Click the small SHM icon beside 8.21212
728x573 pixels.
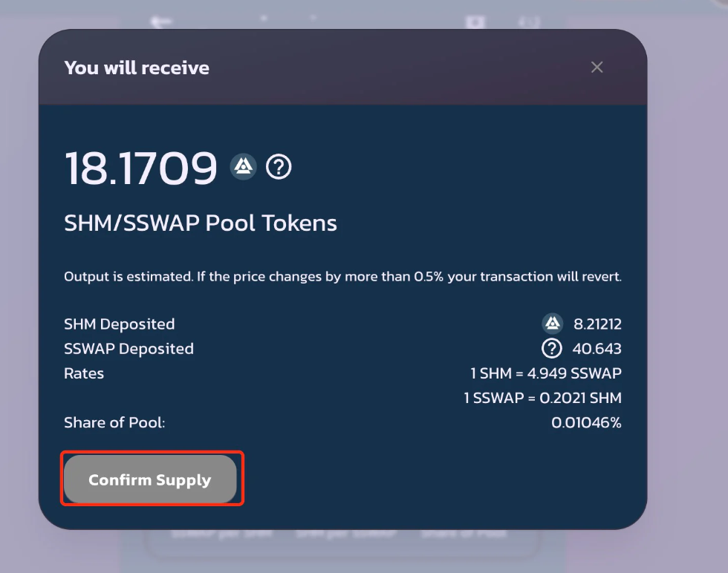point(552,324)
